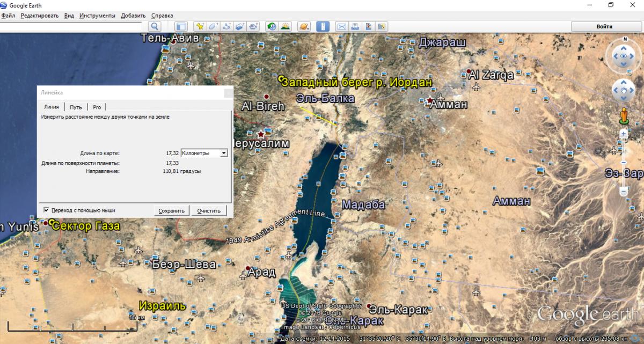Click the 'Сохранить' button
Viewport: 644px width, 344px height.
click(172, 211)
